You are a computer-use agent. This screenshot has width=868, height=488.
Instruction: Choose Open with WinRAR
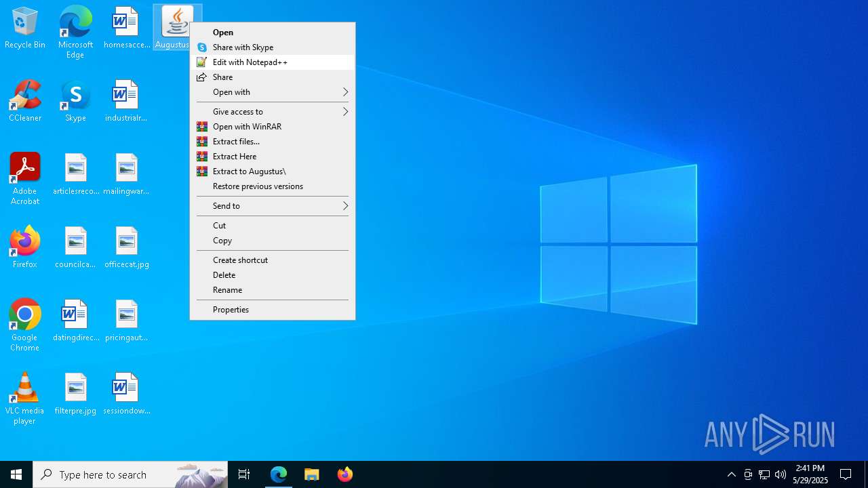tap(273, 127)
